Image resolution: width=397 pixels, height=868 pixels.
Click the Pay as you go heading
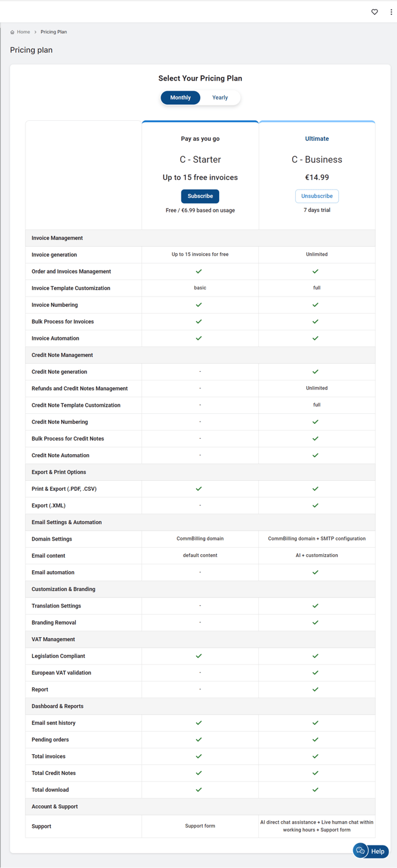click(x=200, y=139)
